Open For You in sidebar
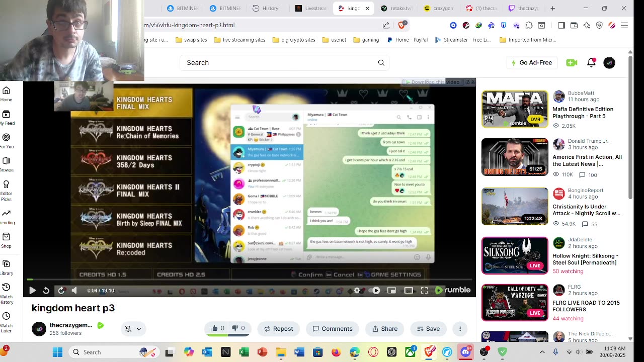 click(x=7, y=141)
